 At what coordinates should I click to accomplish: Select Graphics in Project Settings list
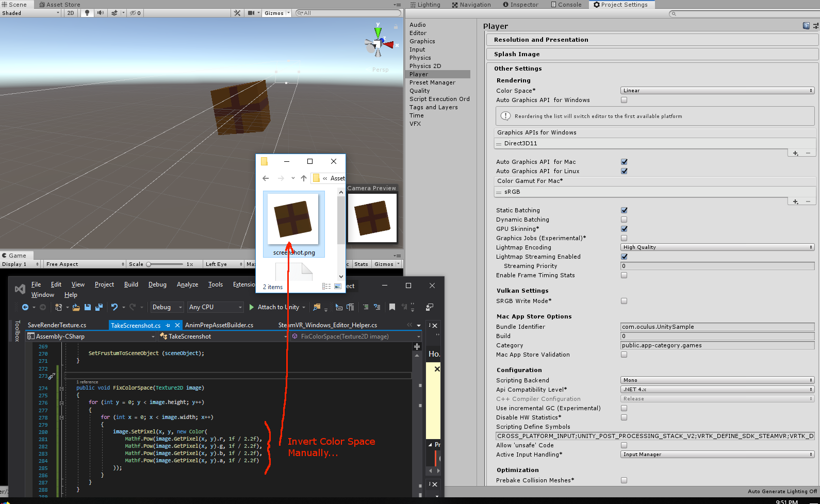click(422, 41)
